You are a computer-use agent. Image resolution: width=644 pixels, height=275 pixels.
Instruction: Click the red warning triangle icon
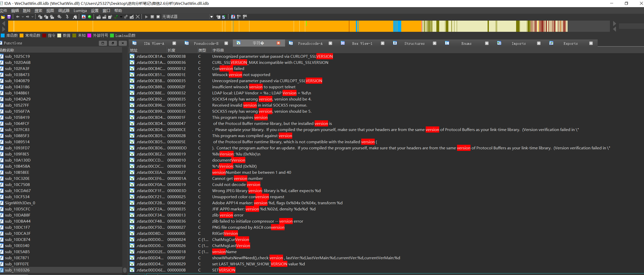point(84,17)
